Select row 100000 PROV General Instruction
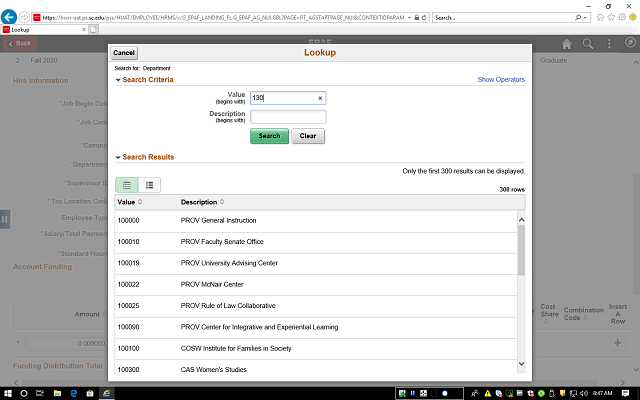The image size is (640, 400). [x=316, y=221]
